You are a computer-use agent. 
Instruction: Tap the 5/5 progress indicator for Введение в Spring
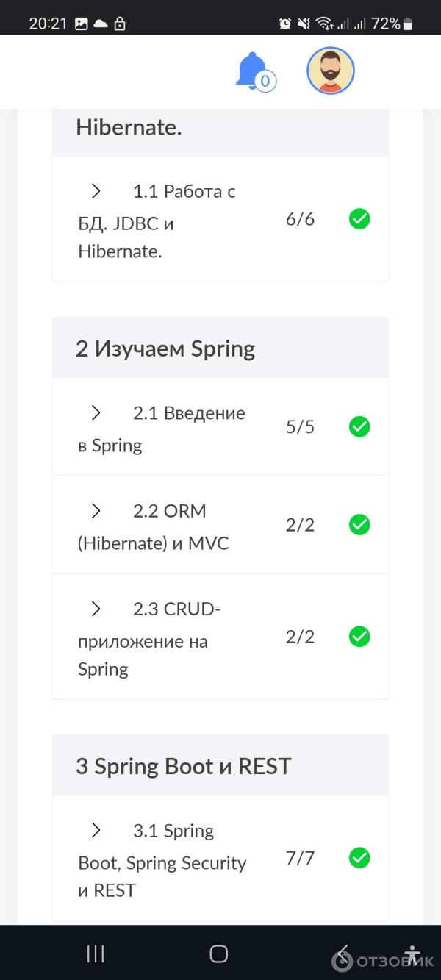(300, 427)
